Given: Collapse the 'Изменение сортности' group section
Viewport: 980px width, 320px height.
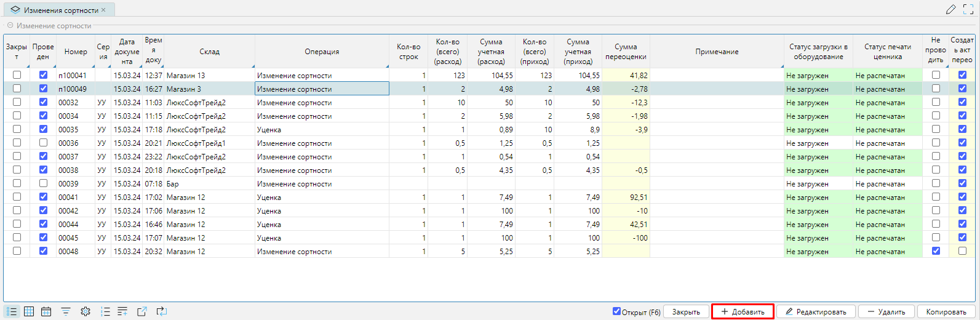Looking at the screenshot, I should [10, 26].
